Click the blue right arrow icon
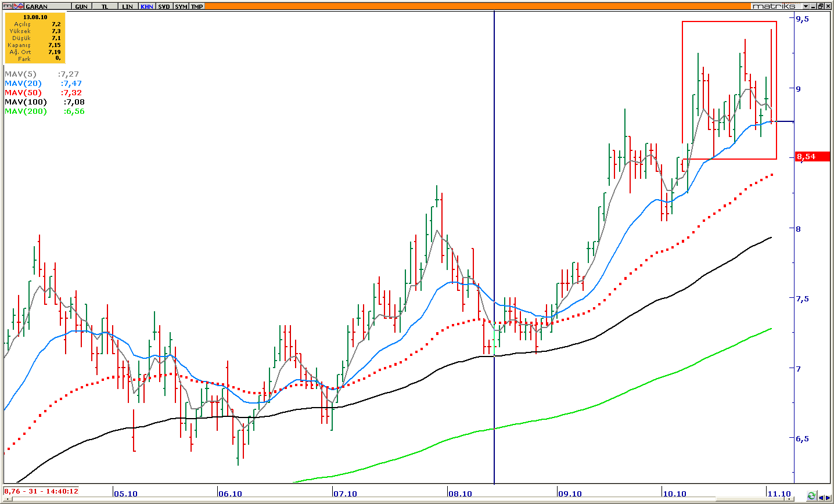This screenshot has height=504, width=834. (829, 496)
